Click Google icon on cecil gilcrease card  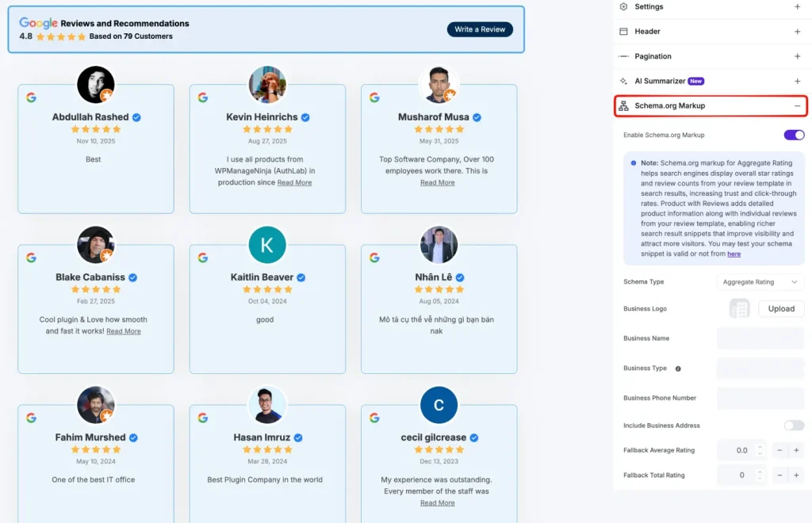pyautogui.click(x=374, y=418)
